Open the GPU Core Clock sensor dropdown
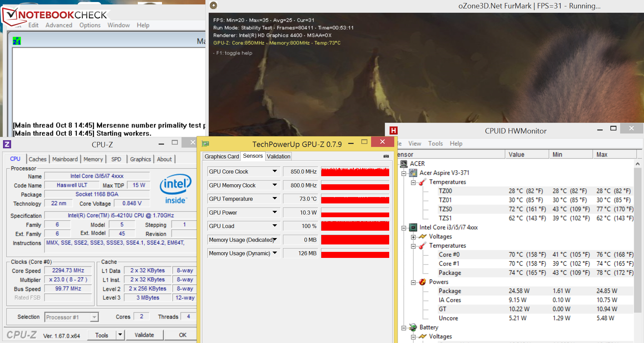 [275, 171]
